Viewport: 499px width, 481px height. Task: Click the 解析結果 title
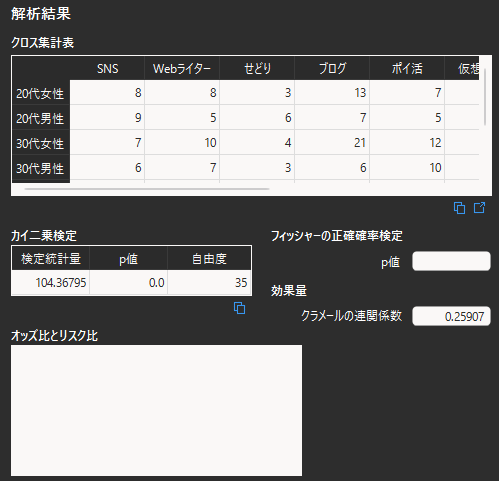click(41, 14)
